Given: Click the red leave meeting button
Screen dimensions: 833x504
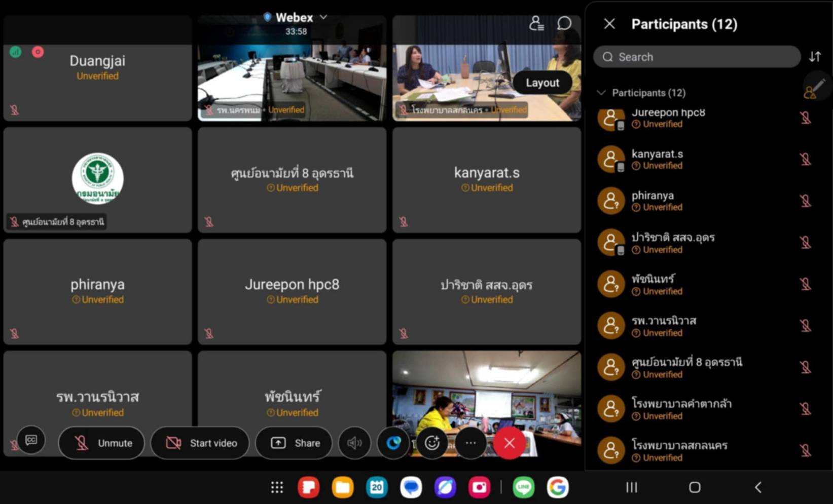Looking at the screenshot, I should click(x=510, y=443).
